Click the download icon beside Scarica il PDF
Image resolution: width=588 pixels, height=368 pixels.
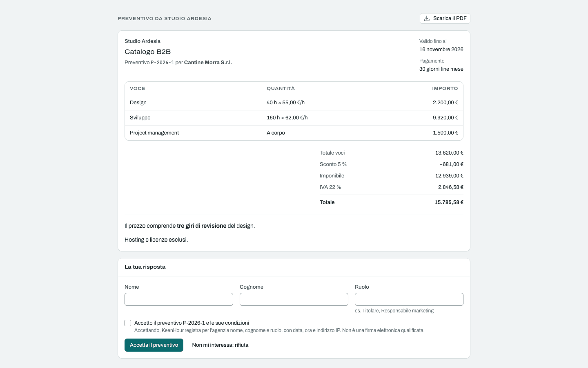click(427, 18)
